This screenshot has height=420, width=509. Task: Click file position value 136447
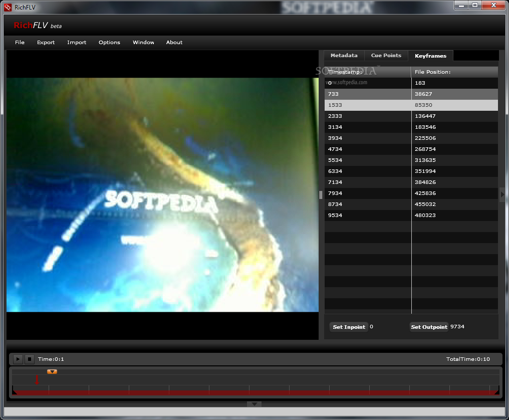[x=425, y=116]
